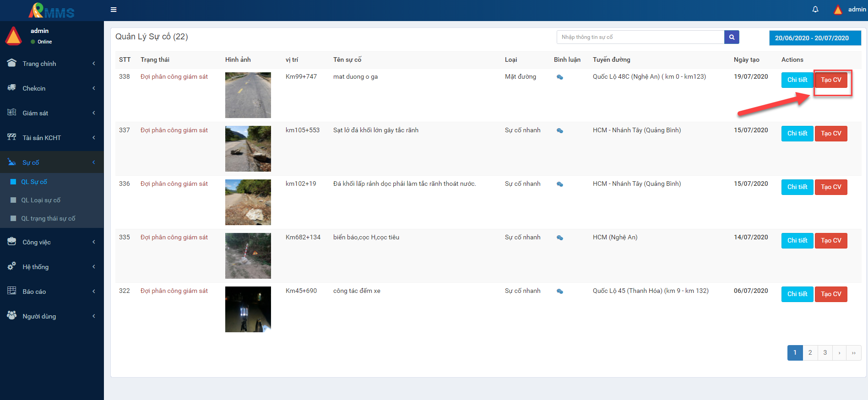Click 'Đợi phân công giám sát' status of row 338

(x=174, y=77)
